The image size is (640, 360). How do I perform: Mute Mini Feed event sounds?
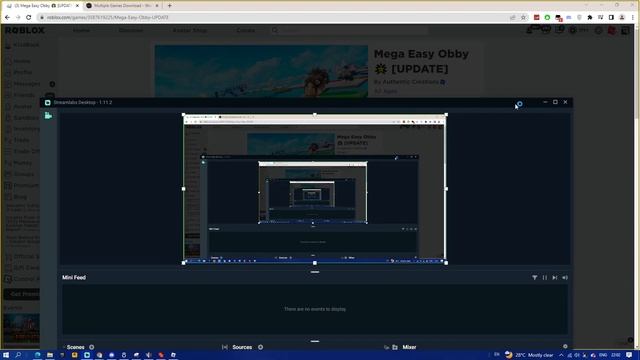[565, 278]
